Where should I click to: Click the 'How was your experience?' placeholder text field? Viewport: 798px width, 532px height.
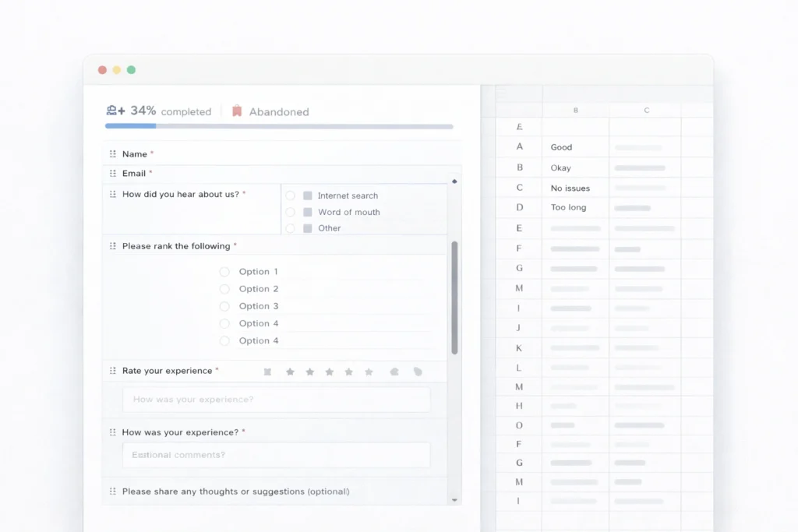coord(276,400)
